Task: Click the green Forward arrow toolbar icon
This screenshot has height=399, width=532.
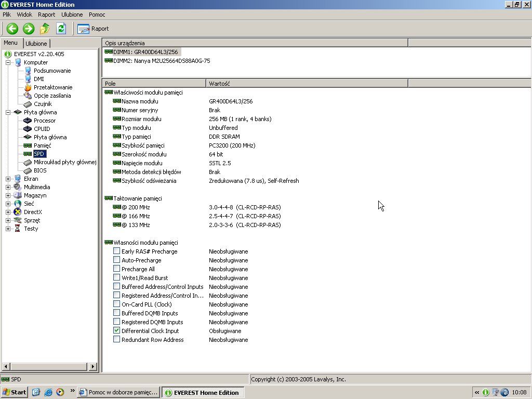Action: click(29, 29)
